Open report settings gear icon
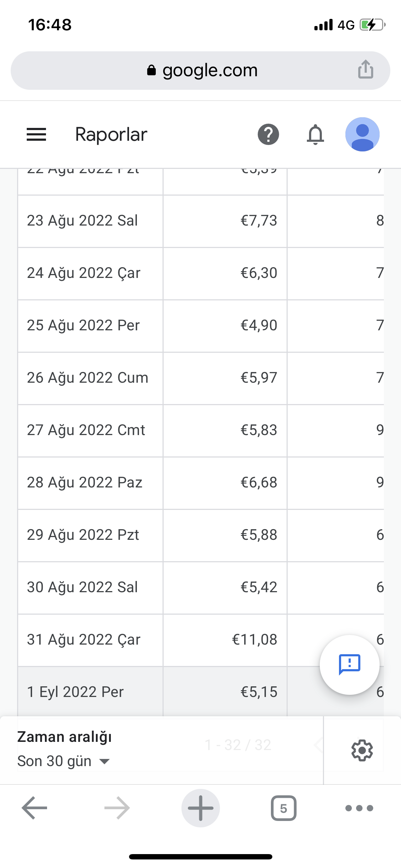Screen dimensions: 401x868 [362, 750]
